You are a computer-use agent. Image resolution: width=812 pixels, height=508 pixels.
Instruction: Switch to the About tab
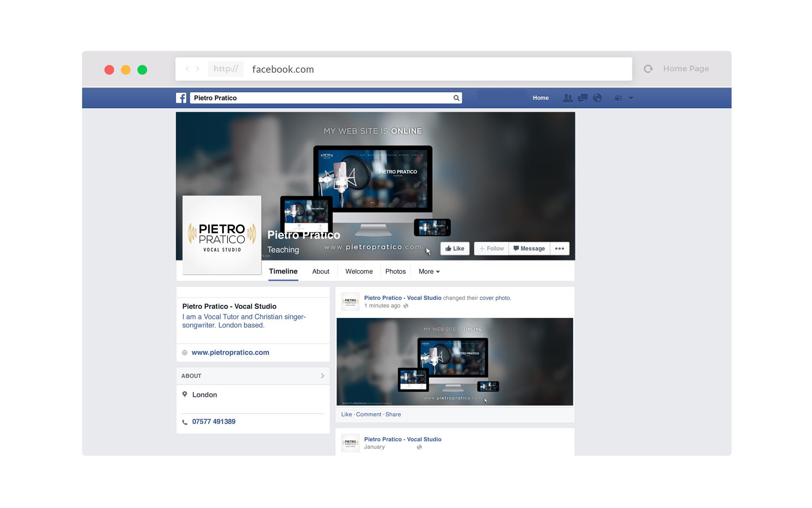pos(320,271)
